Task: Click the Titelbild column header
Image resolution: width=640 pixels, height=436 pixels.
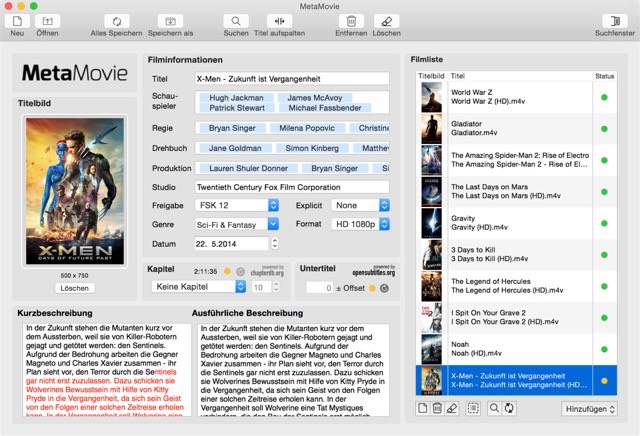Action: click(431, 76)
